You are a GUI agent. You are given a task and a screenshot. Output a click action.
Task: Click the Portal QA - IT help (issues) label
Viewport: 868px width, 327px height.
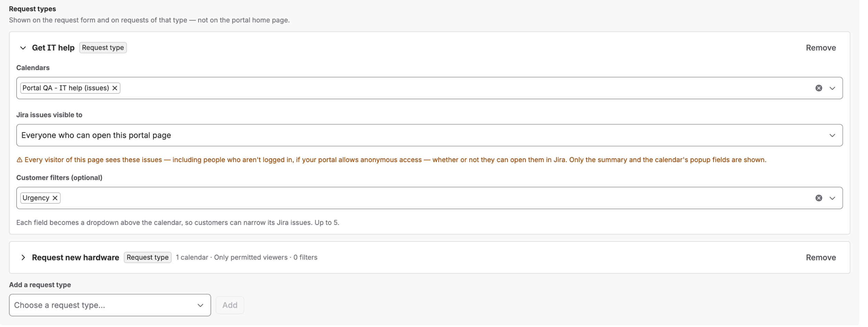pos(66,88)
